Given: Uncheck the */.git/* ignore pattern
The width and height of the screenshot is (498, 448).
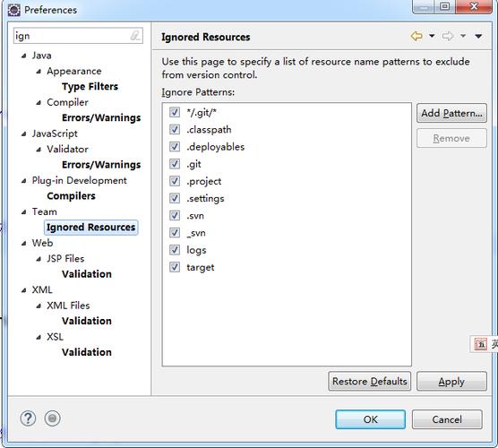Looking at the screenshot, I should pyautogui.click(x=175, y=112).
